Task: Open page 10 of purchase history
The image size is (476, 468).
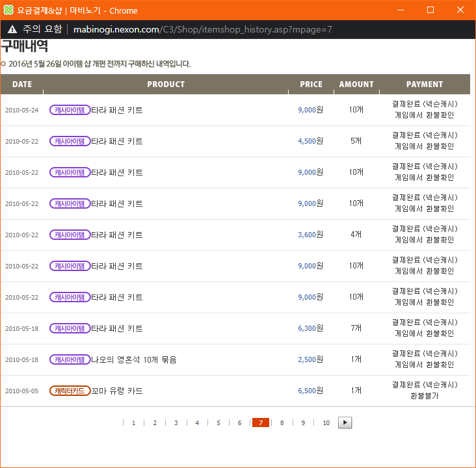Action: pos(326,422)
